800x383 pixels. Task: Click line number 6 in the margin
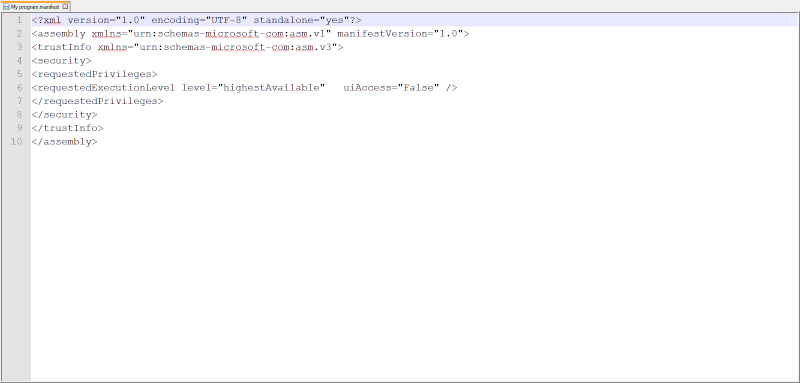point(19,88)
